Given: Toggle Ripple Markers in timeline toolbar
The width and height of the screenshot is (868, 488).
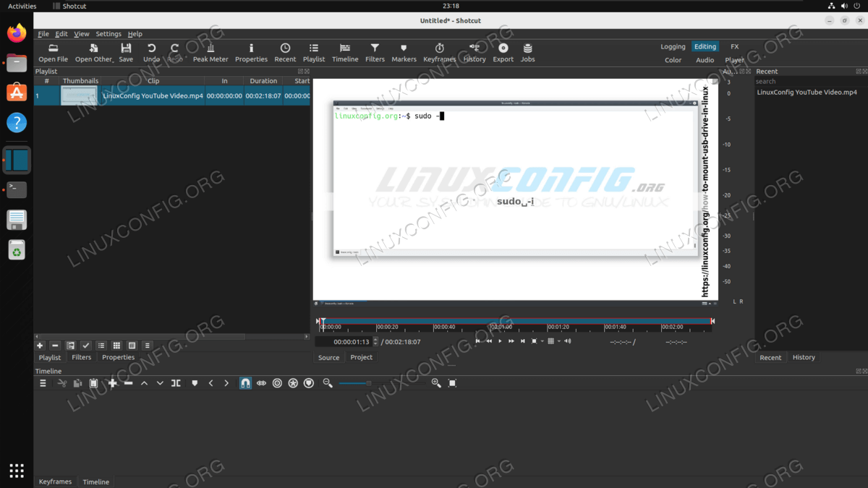Looking at the screenshot, I should coord(309,383).
